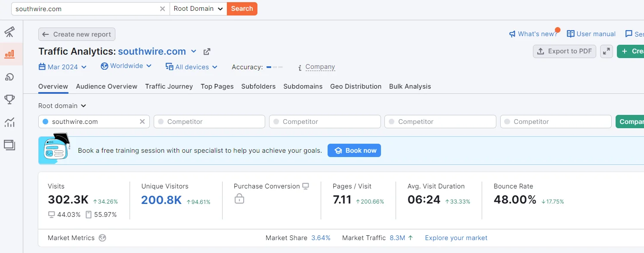The width and height of the screenshot is (644, 253).
Task: Click Explore your market link
Action: coord(456,238)
